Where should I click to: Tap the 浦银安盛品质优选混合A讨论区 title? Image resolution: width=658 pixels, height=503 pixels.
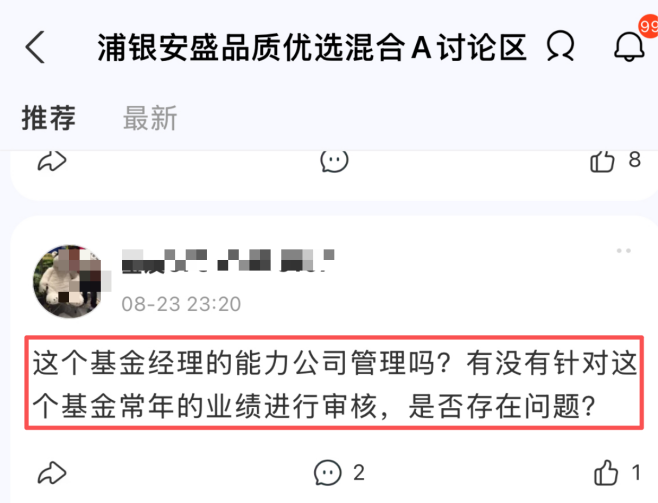click(x=312, y=47)
